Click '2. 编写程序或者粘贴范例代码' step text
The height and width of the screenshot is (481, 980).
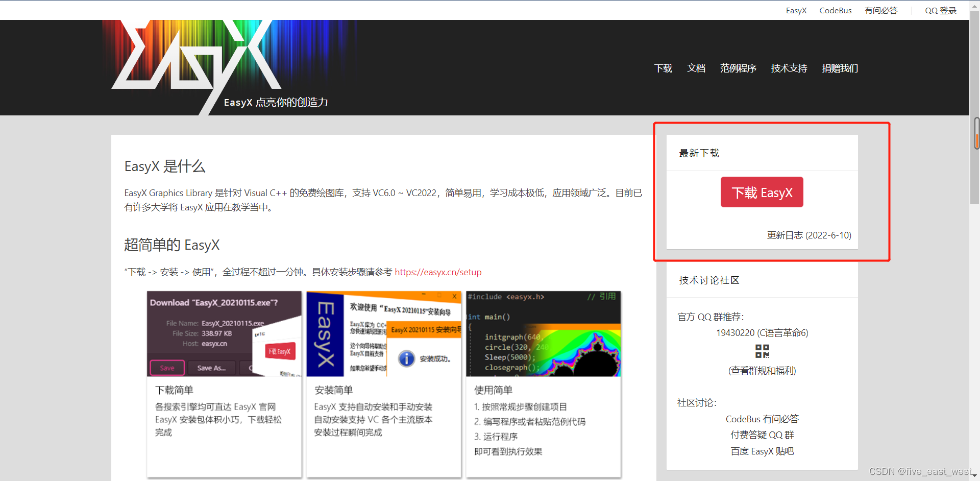pyautogui.click(x=529, y=422)
